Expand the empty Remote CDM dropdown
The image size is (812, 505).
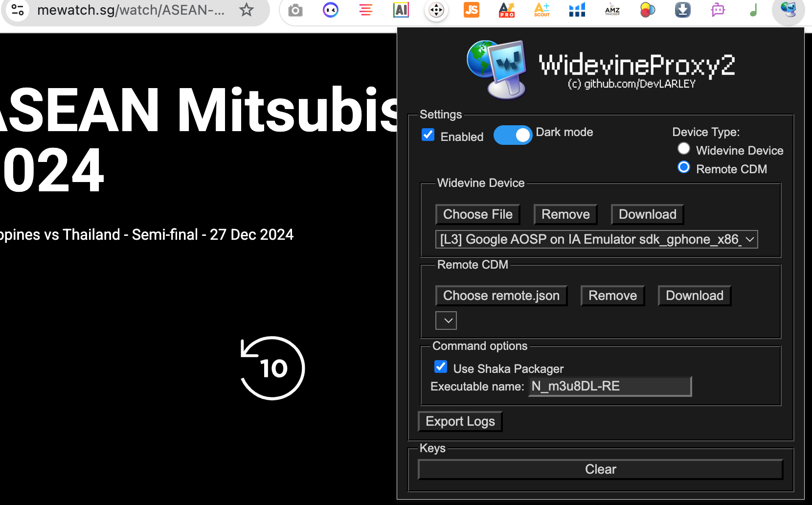tap(446, 321)
